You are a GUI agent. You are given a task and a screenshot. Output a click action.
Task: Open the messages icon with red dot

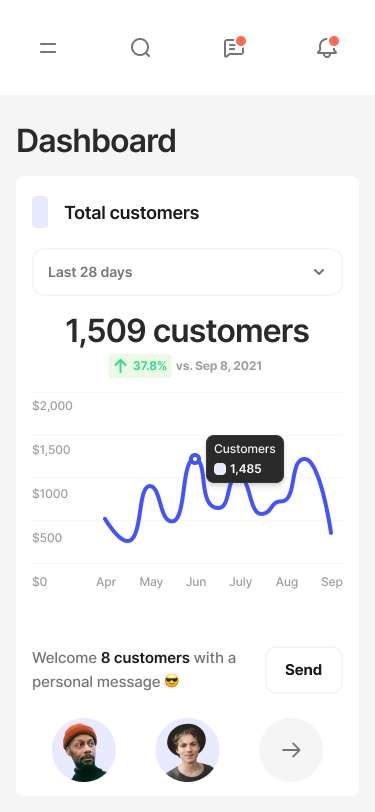tap(234, 48)
